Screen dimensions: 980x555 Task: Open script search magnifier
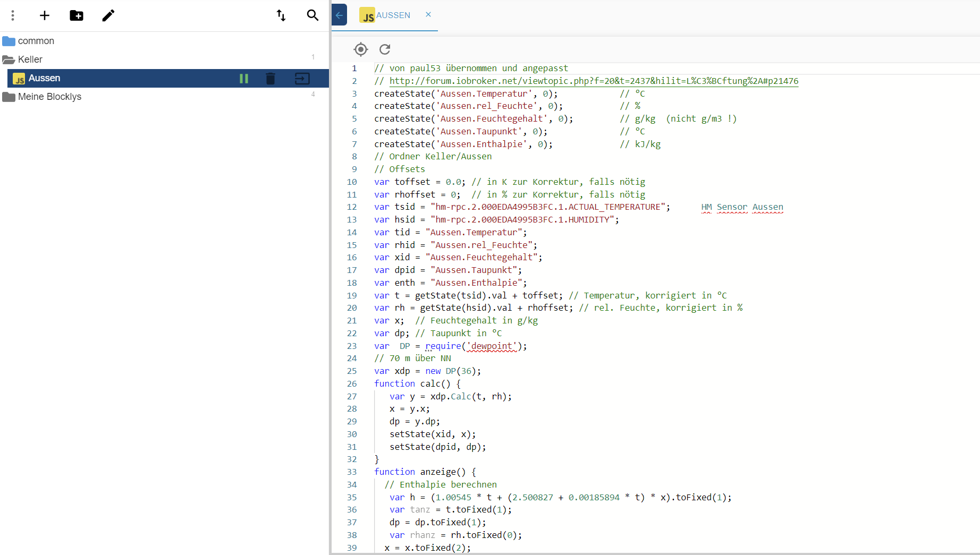point(313,15)
